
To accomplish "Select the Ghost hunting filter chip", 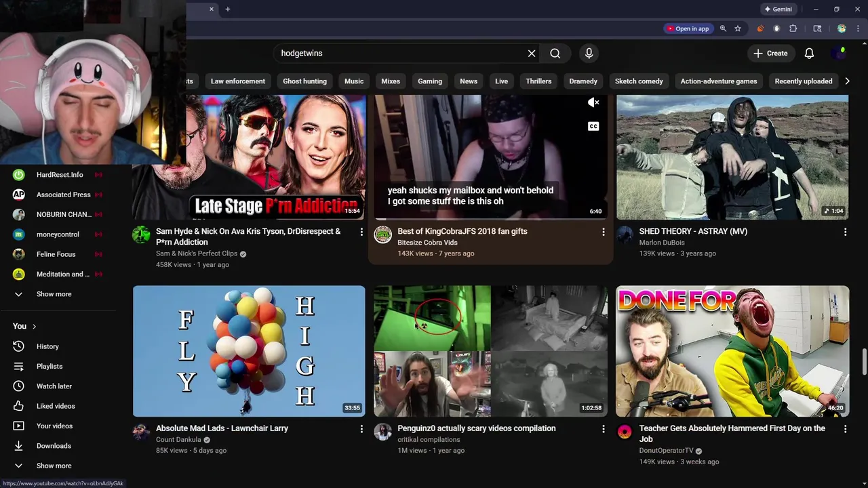I will (x=304, y=81).
